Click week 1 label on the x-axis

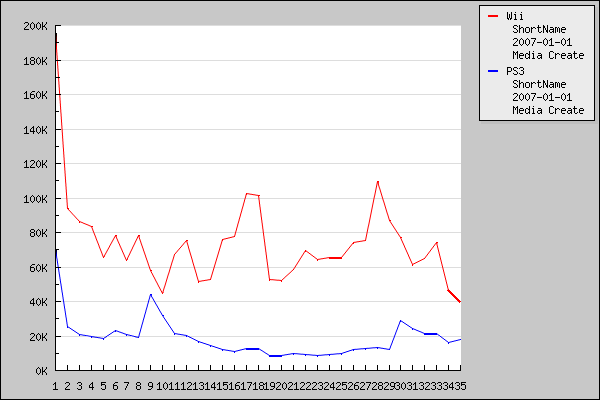56,385
